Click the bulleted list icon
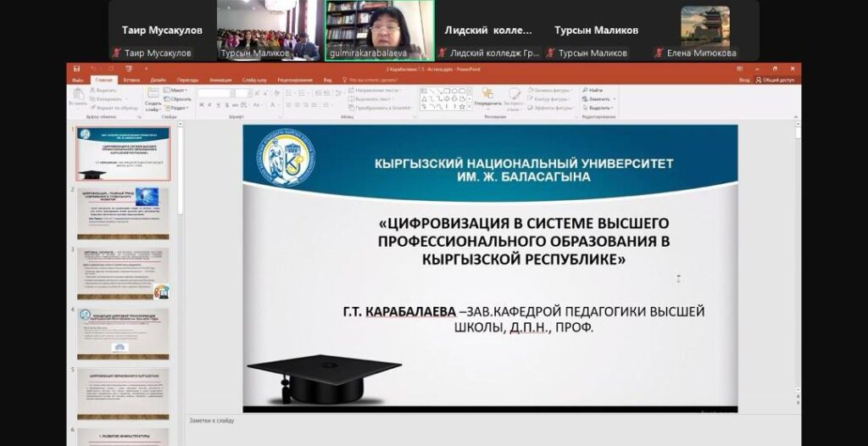 (x=288, y=92)
